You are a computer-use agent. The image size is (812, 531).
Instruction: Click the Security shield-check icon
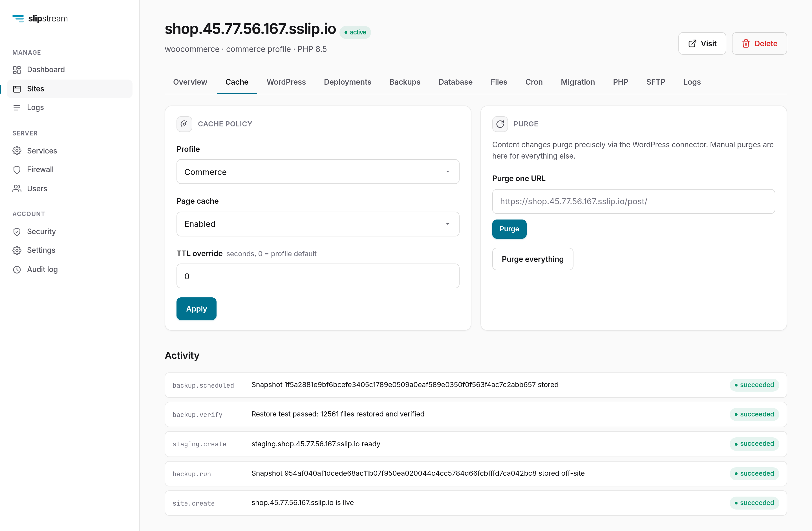17,232
